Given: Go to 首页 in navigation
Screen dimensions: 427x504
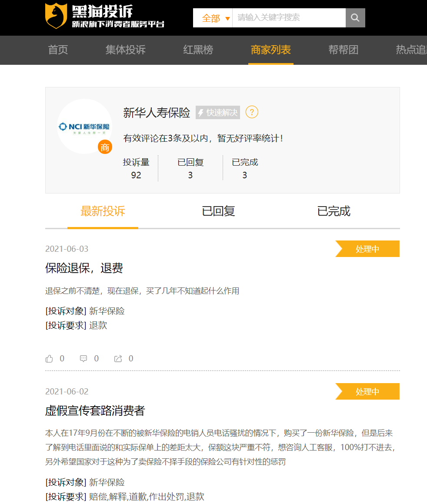Looking at the screenshot, I should 58,50.
